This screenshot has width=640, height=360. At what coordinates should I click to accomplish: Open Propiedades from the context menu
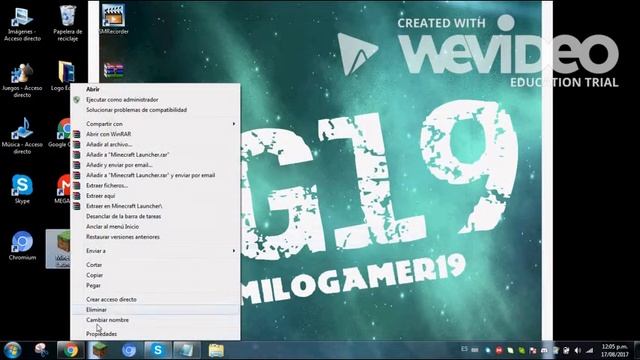(x=156, y=334)
